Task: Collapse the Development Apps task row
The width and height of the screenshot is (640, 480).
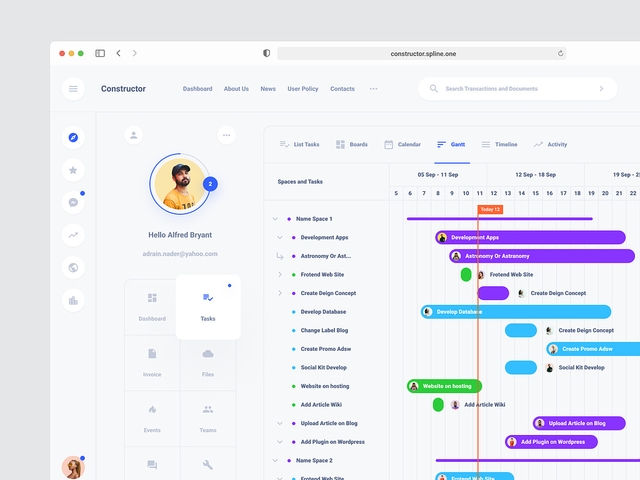Action: click(279, 238)
